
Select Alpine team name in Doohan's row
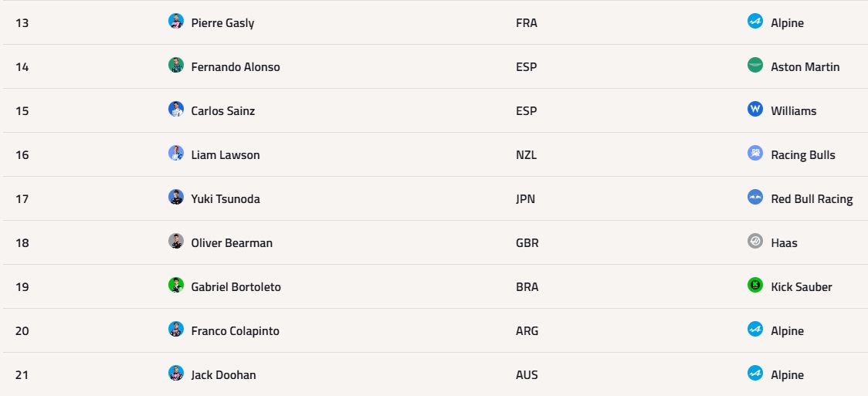(x=787, y=374)
